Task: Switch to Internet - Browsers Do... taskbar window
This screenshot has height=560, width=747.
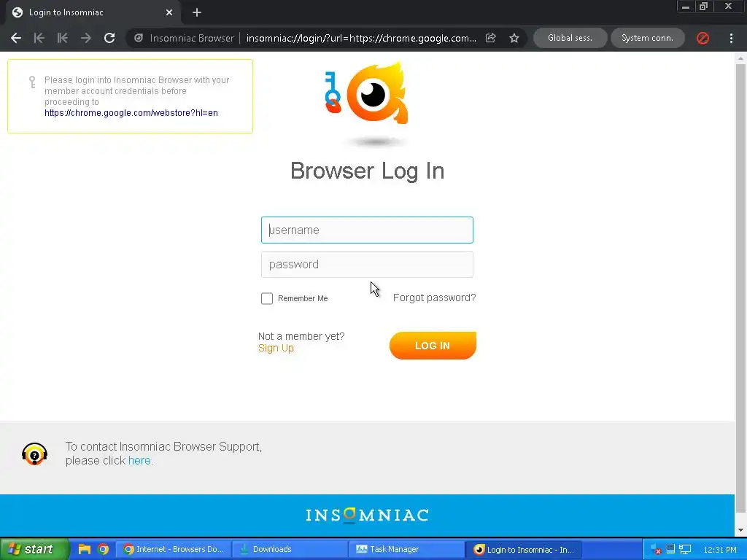Action: tap(174, 550)
